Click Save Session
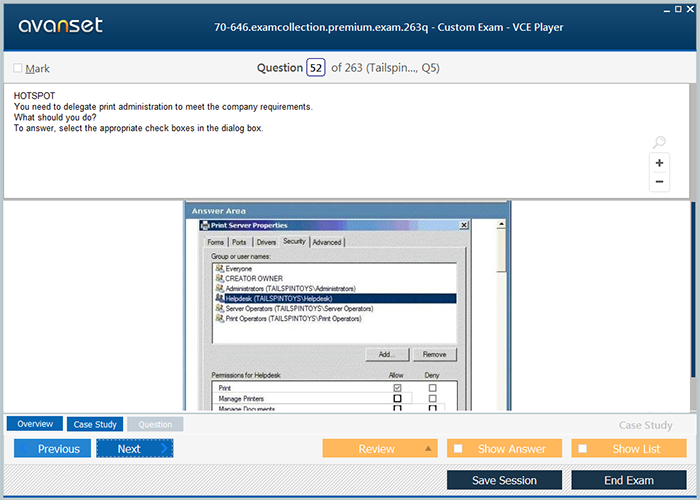 pyautogui.click(x=504, y=480)
